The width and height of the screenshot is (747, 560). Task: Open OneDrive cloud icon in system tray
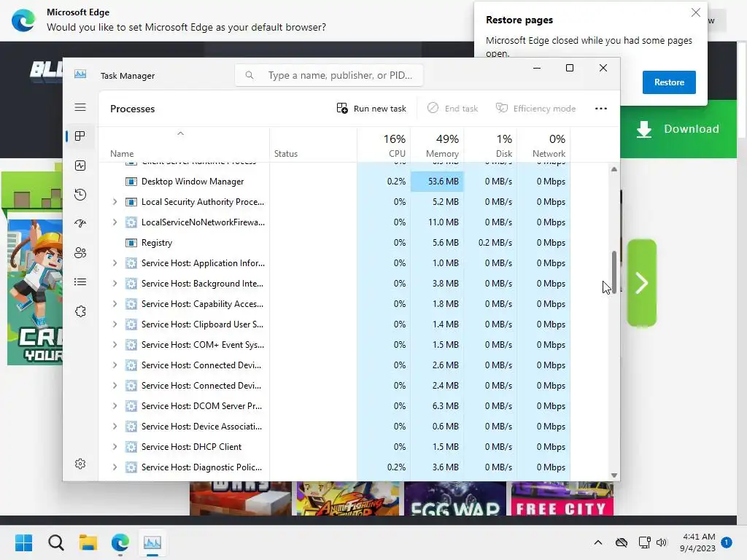coord(622,542)
